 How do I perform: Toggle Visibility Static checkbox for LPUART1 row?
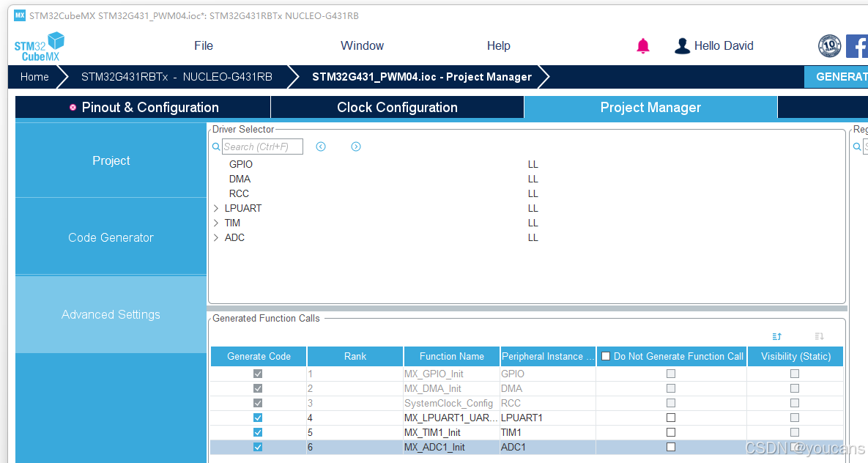[x=794, y=418]
